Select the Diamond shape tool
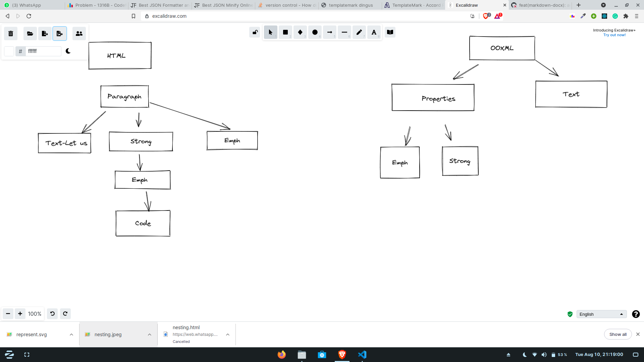Screen dimensions: 644x362 coord(300,33)
